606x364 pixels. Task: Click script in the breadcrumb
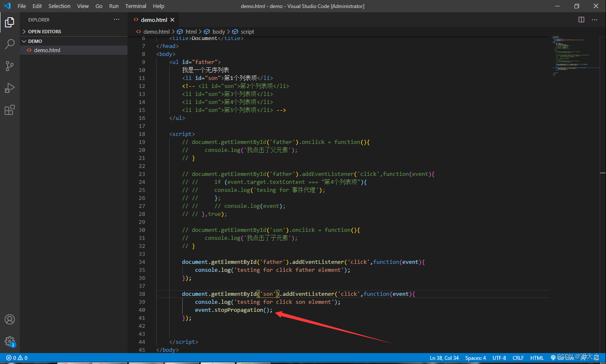(x=247, y=32)
